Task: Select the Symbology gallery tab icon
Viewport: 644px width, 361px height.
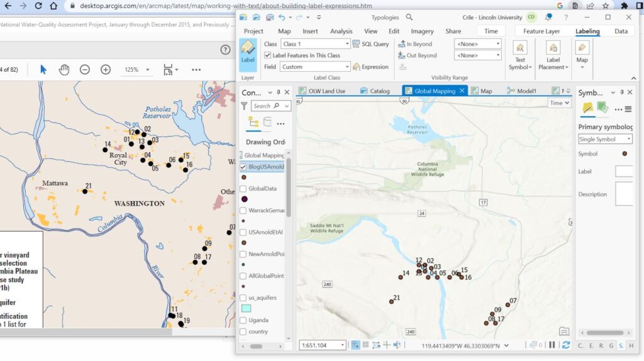Action: [x=588, y=108]
